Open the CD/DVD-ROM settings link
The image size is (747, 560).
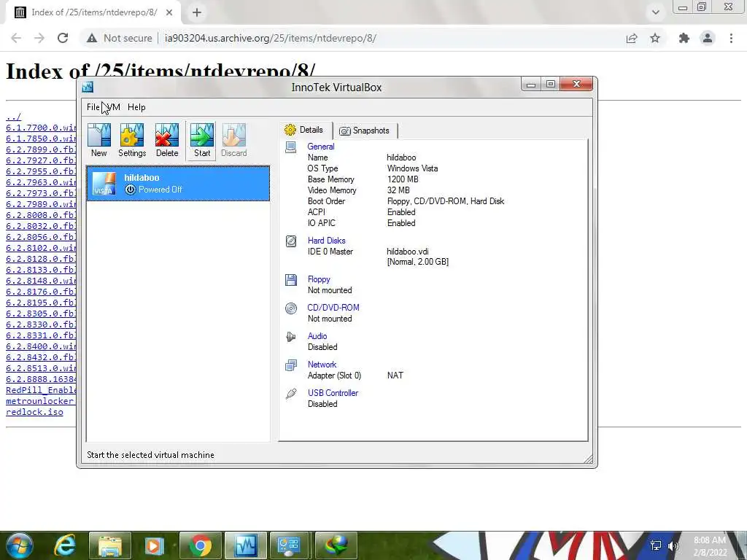[x=333, y=308]
